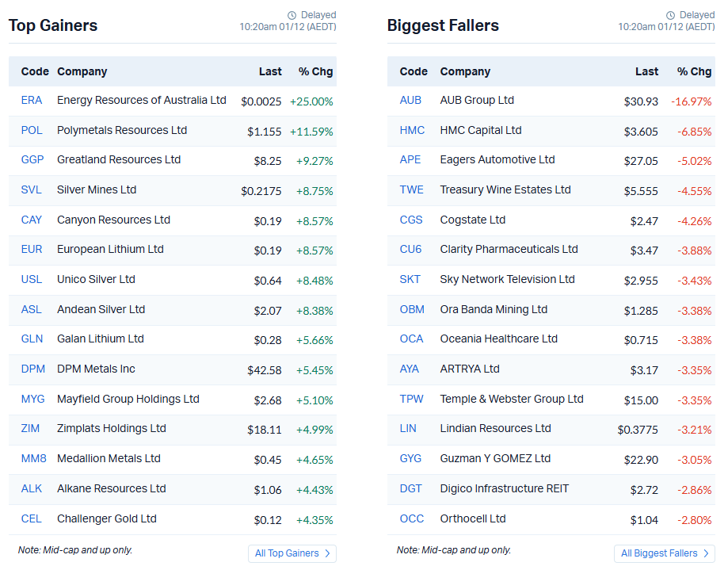
Task: Open the ALK stock code link
Action: pos(32,489)
